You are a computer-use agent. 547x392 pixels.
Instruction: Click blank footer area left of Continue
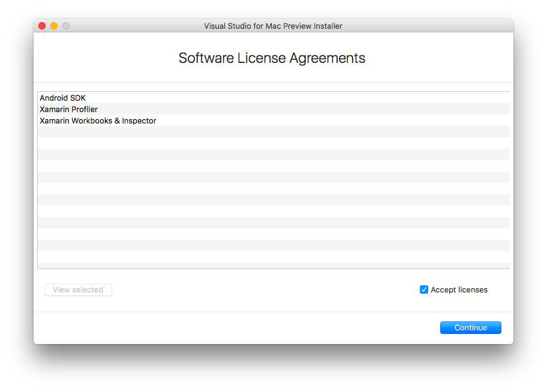(x=236, y=328)
